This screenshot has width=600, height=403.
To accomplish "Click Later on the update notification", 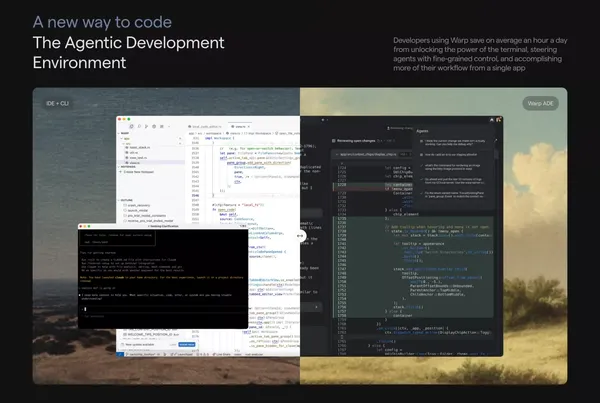I will point(173,344).
